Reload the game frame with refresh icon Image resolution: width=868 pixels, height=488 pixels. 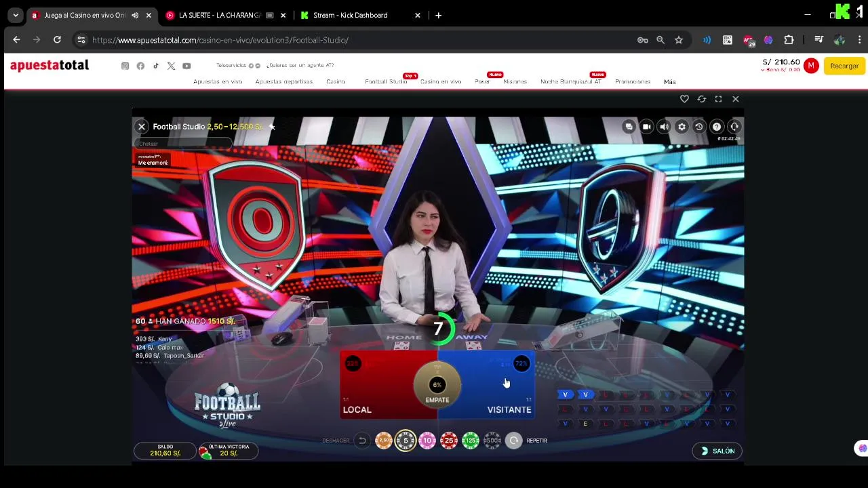[702, 99]
